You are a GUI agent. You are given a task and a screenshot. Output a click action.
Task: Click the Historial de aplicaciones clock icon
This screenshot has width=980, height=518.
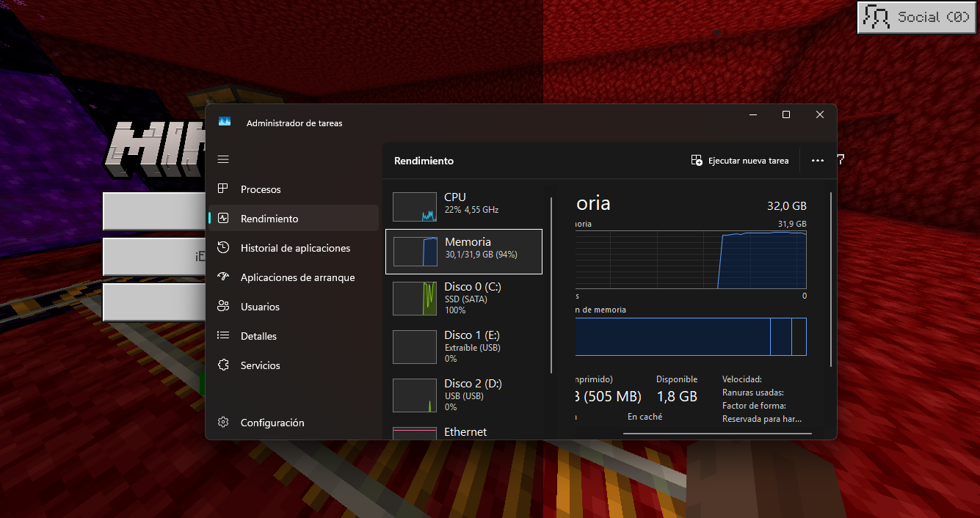[223, 248]
